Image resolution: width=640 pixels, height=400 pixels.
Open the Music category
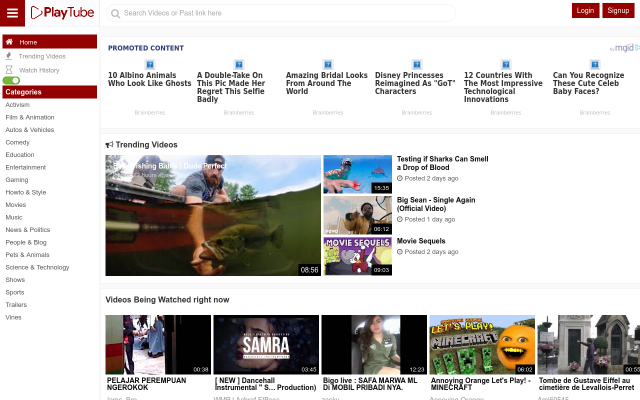click(14, 217)
